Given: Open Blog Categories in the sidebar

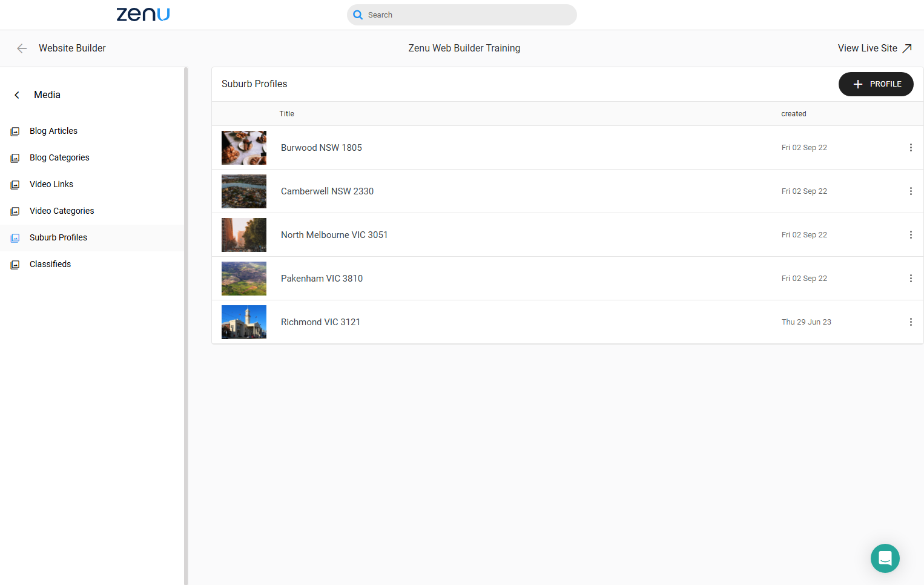Looking at the screenshot, I should coord(92,158).
